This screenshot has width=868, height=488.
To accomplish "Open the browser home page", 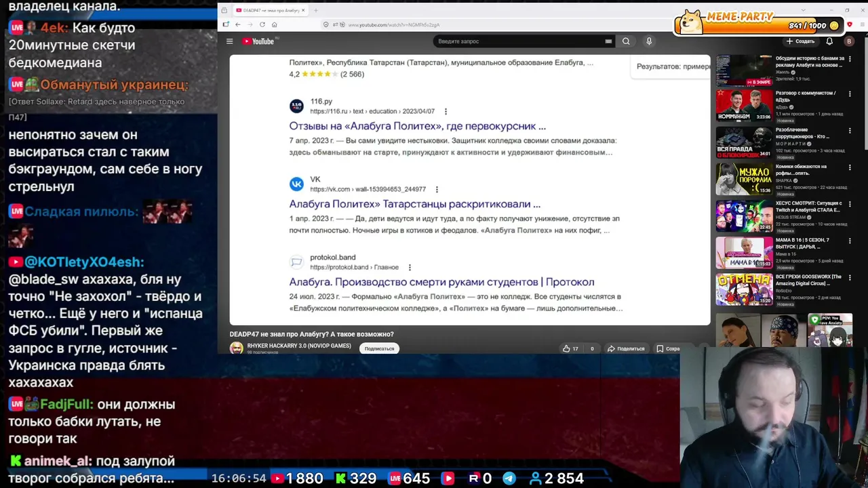I will click(274, 24).
